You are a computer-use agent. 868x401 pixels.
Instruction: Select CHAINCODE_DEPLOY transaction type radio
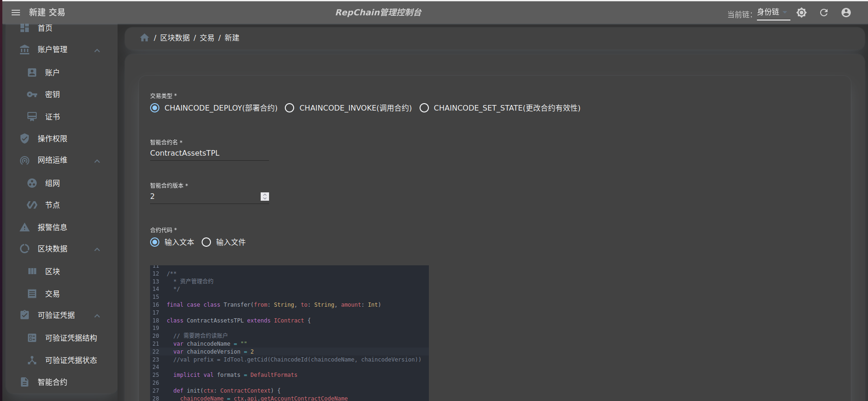(155, 108)
